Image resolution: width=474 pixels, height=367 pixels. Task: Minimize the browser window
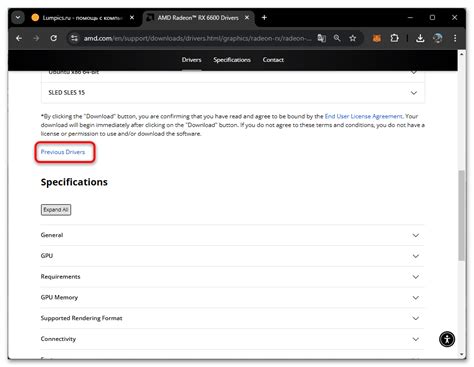(410, 17)
